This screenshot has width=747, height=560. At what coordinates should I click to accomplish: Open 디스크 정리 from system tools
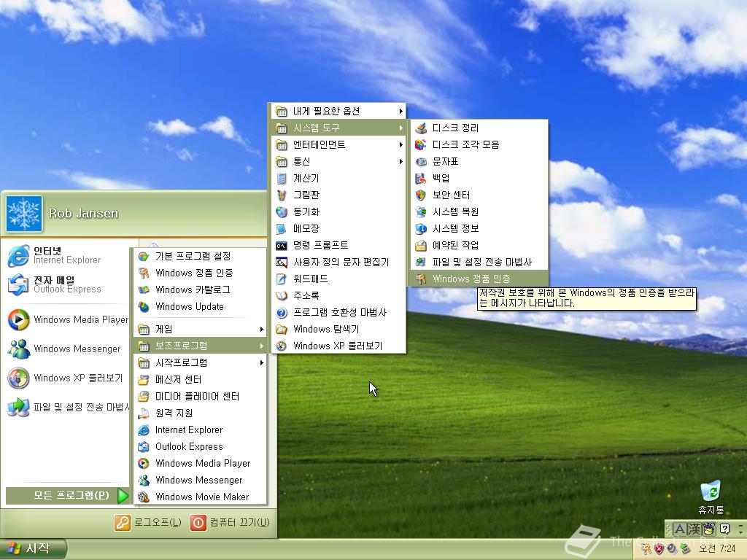point(479,128)
